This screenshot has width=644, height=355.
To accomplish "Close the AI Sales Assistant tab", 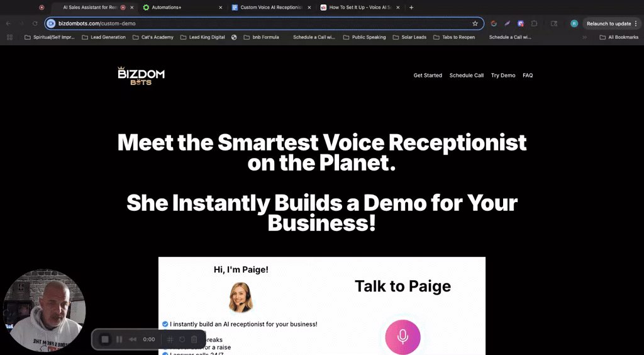I will 132,8.
